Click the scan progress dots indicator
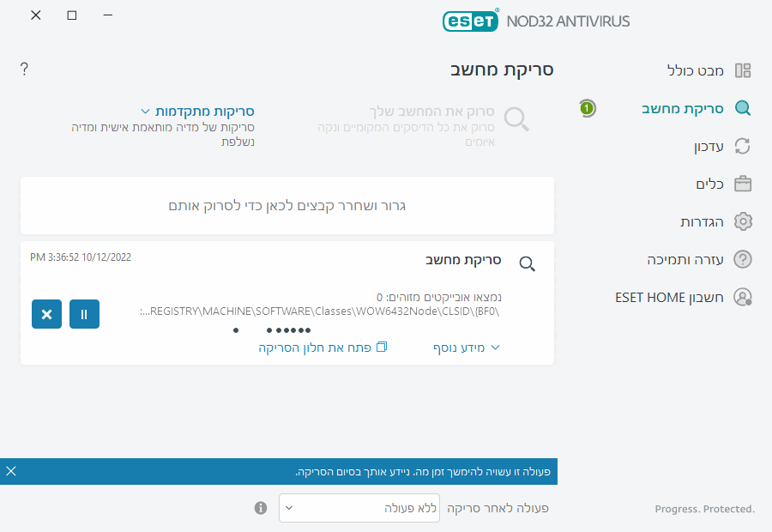This screenshot has height=532, width=772. click(273, 330)
